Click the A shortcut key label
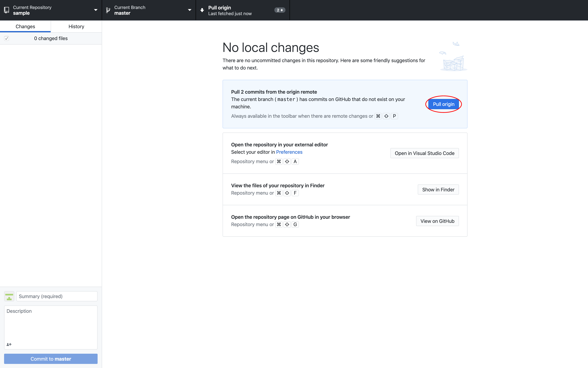Viewport: 588px width, 368px height. pyautogui.click(x=295, y=161)
